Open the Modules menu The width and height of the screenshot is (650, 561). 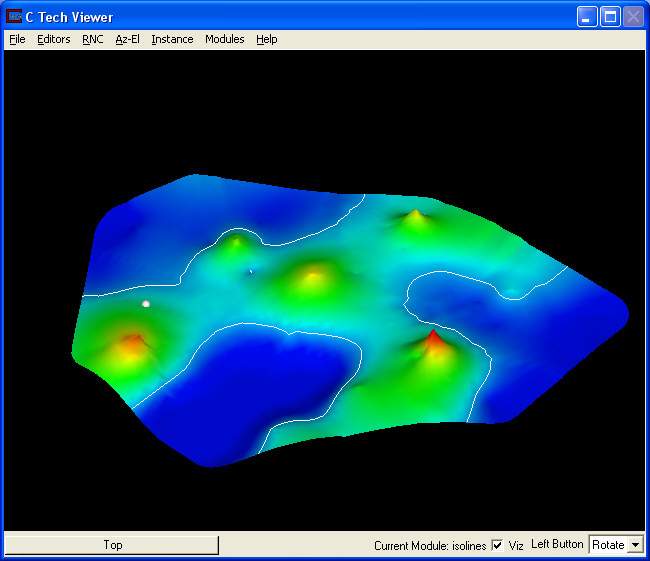(225, 39)
